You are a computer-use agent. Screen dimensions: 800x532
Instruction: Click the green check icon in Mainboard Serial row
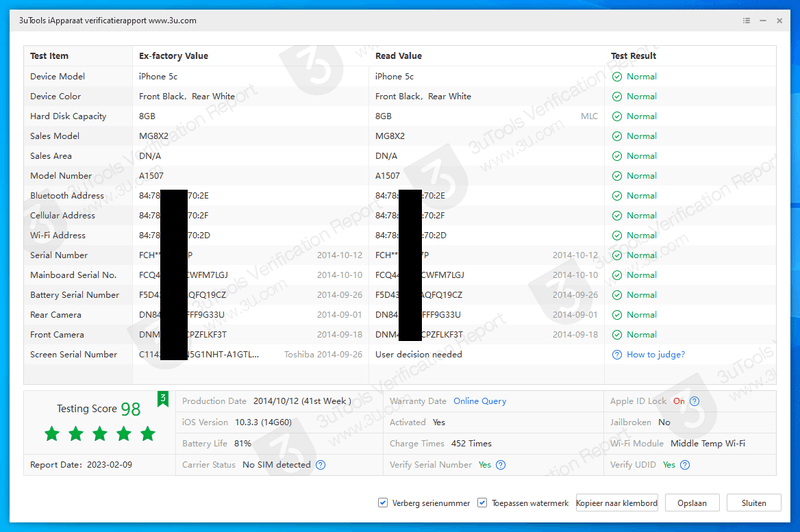[x=617, y=275]
